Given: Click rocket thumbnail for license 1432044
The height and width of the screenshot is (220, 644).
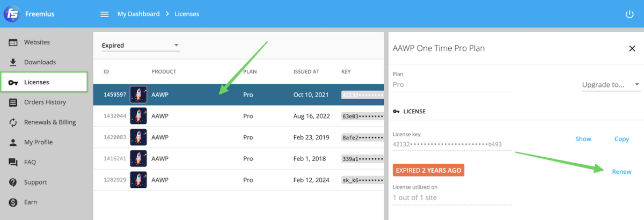Looking at the screenshot, I should [x=138, y=116].
